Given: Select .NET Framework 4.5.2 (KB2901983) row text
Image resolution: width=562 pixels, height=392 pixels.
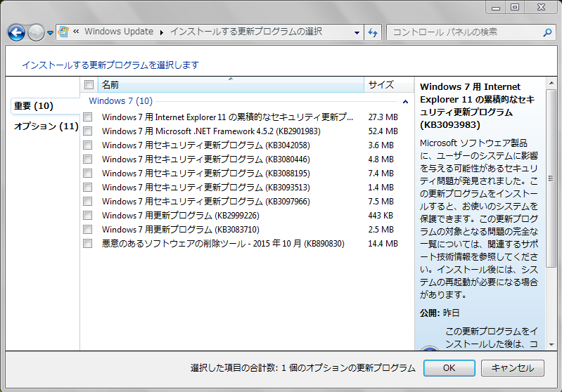Looking at the screenshot, I should pyautogui.click(x=211, y=131).
